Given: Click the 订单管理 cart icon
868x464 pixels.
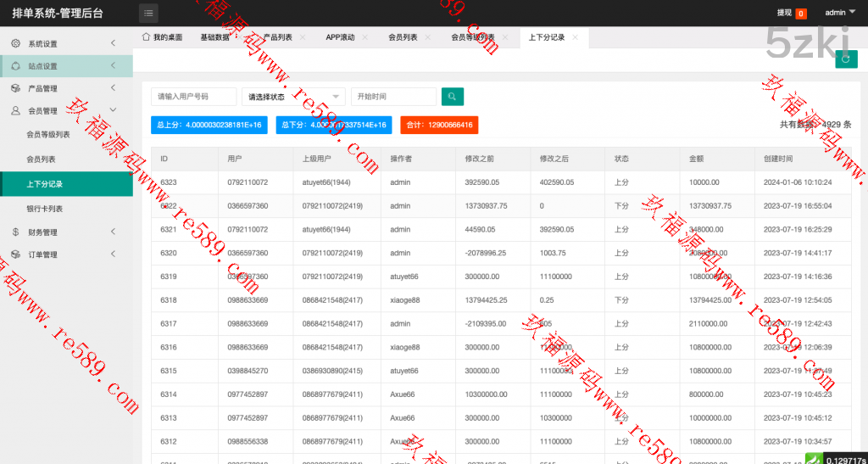Looking at the screenshot, I should (15, 254).
